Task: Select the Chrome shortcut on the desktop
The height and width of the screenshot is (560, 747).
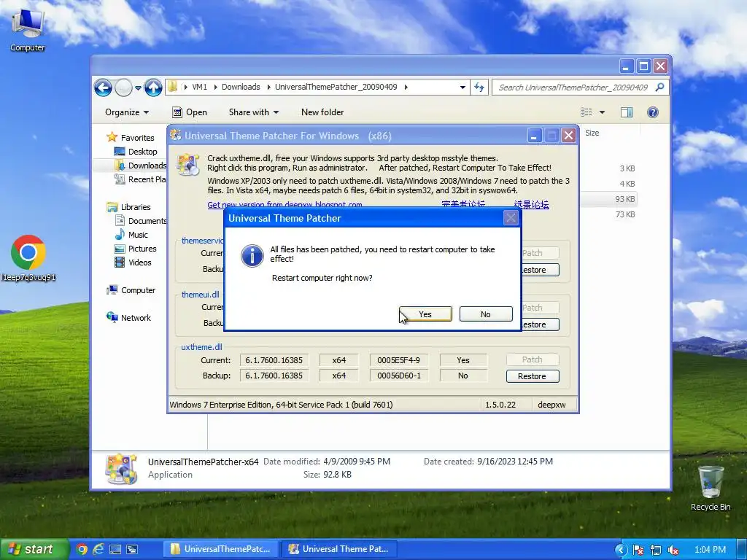Action: click(x=28, y=259)
